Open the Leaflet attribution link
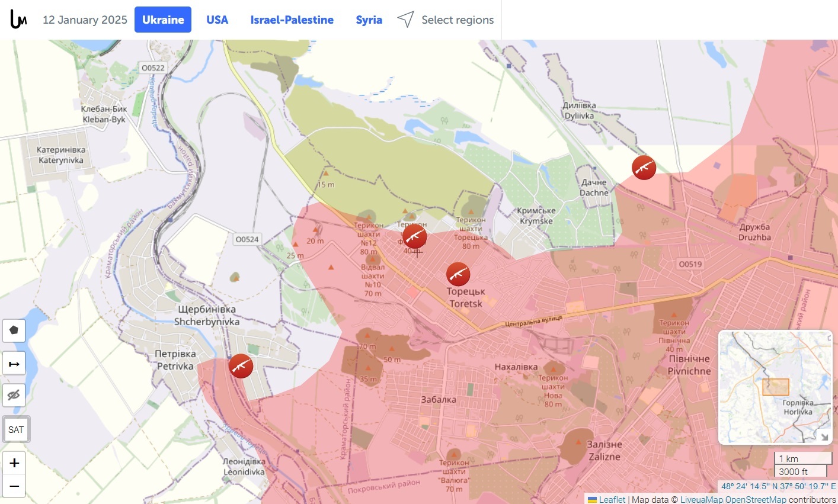Image resolution: width=838 pixels, height=504 pixels. 612,499
